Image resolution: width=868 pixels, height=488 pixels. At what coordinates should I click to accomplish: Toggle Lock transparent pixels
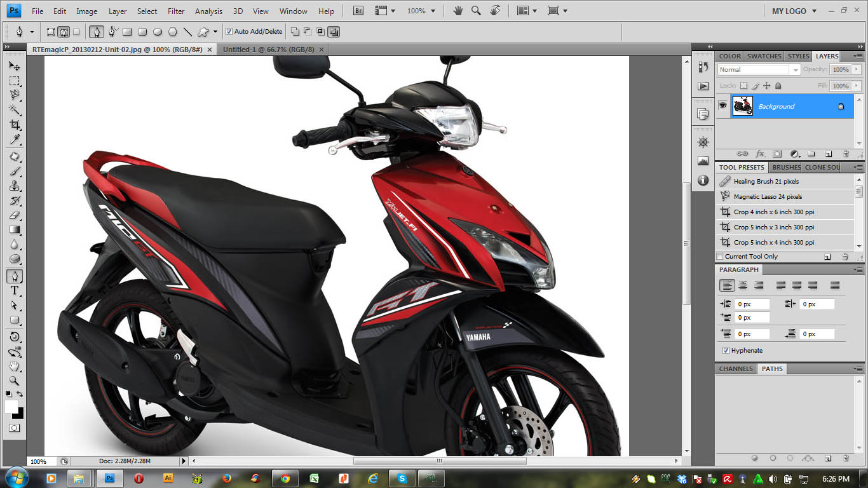click(743, 86)
